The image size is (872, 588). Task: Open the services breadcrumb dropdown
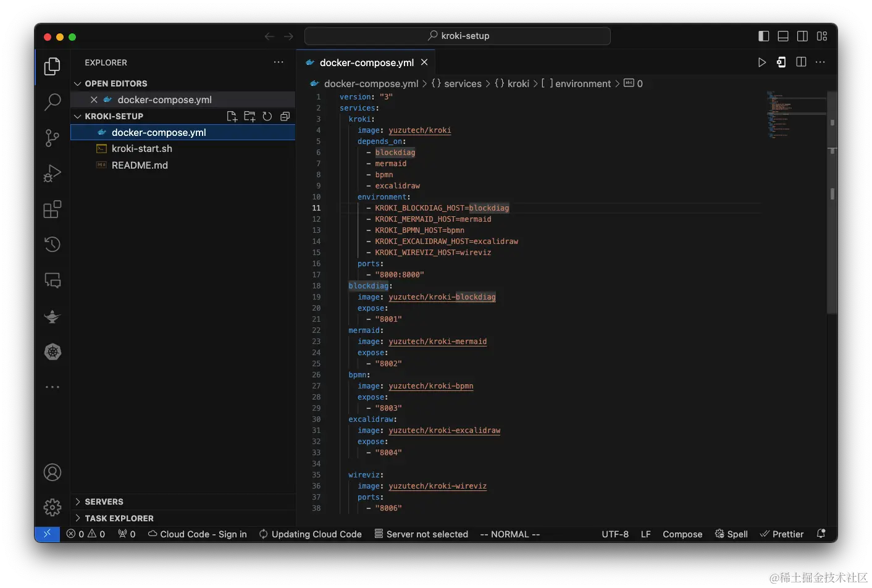(x=456, y=83)
